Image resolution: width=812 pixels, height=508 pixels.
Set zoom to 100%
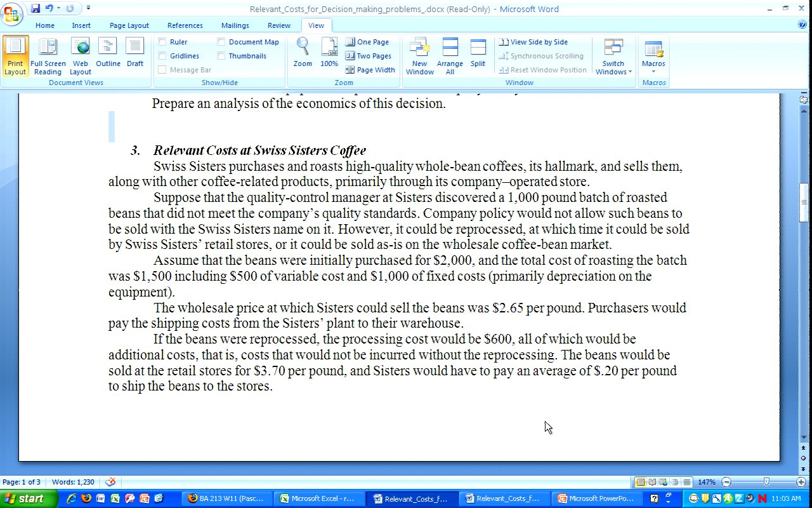point(329,53)
